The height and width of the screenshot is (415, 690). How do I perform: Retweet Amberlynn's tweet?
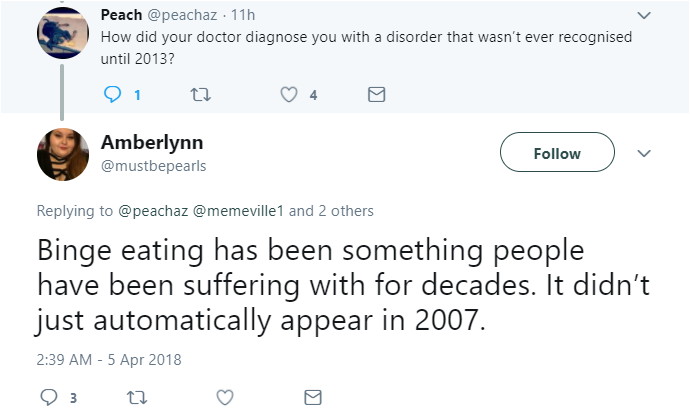(137, 398)
